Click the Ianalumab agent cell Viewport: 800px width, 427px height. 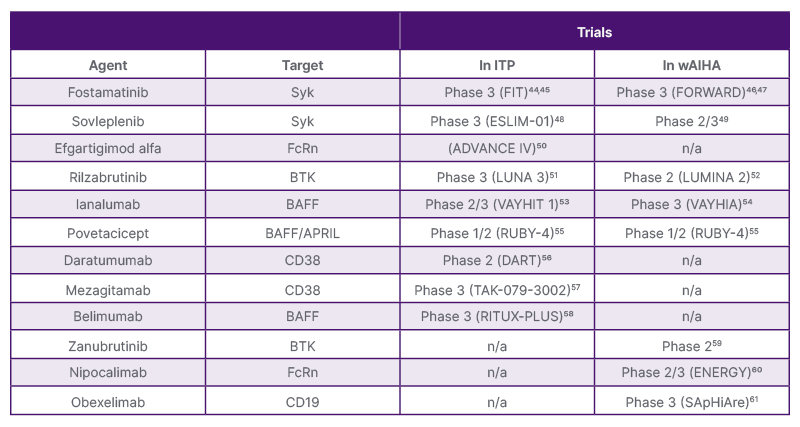click(108, 205)
